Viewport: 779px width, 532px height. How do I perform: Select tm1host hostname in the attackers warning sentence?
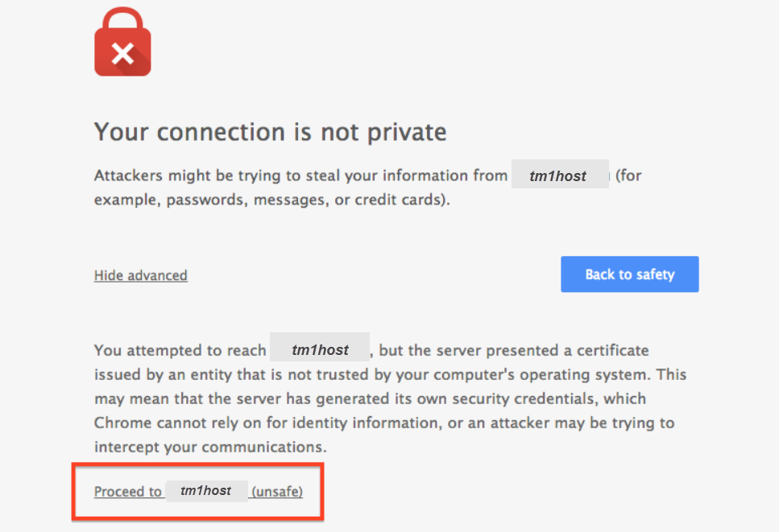click(x=560, y=174)
